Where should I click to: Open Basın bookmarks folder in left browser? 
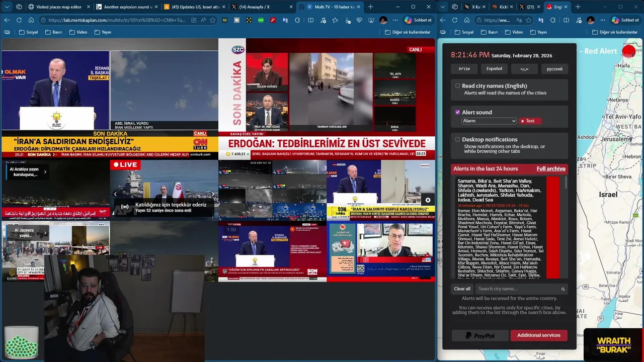pyautogui.click(x=53, y=32)
